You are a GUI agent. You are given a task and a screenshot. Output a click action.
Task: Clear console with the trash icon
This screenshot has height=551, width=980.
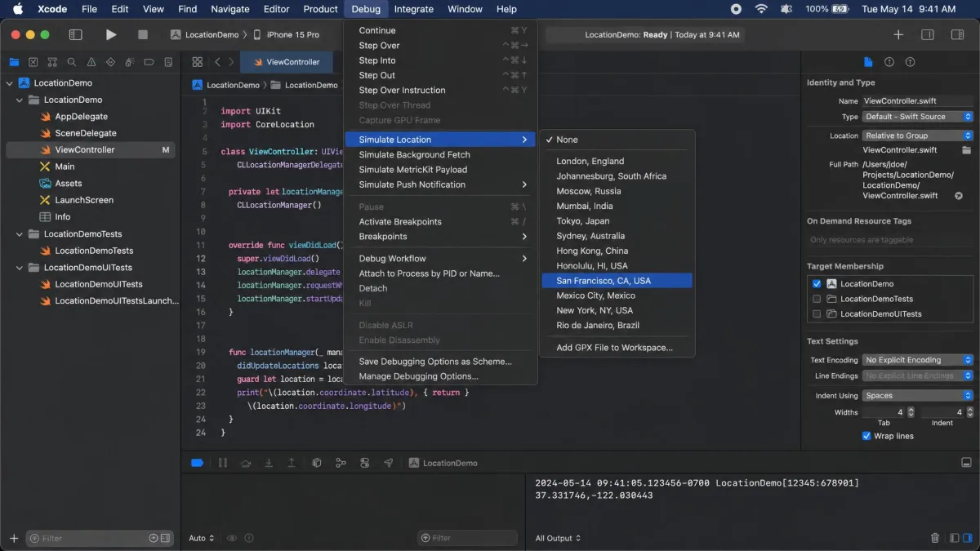(x=935, y=538)
